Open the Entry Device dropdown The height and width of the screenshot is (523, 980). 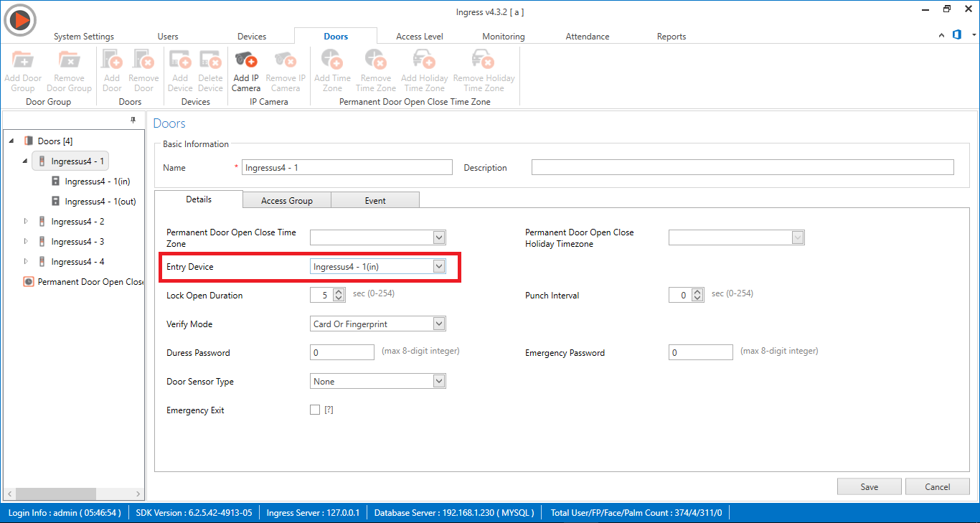[439, 266]
